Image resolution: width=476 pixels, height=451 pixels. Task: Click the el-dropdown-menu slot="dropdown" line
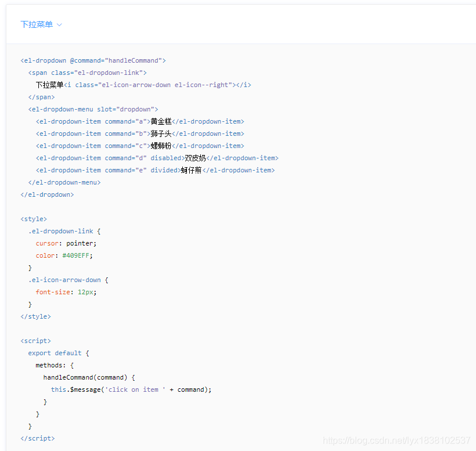point(93,109)
